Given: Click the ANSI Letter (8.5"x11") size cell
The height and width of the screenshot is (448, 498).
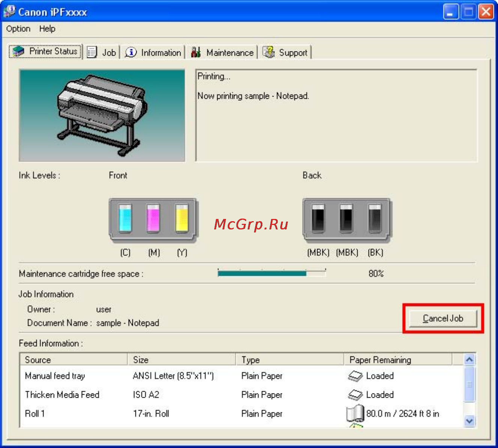Looking at the screenshot, I should pyautogui.click(x=173, y=376).
